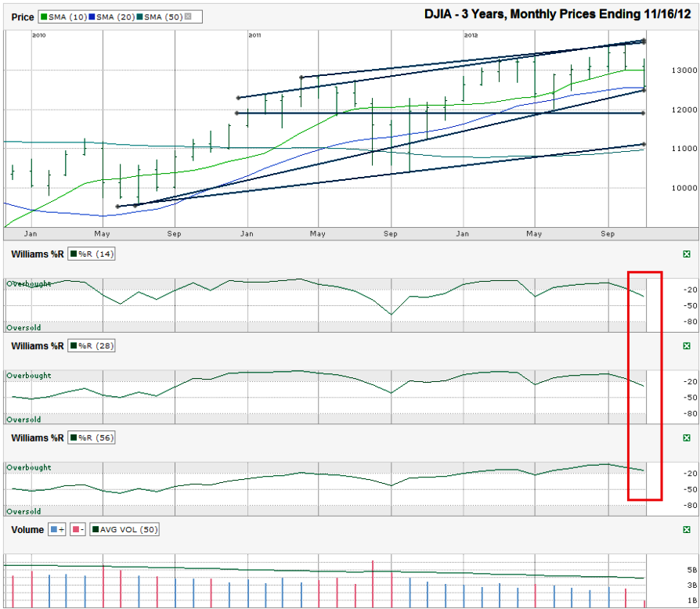
Task: Click the tall pink volume spike bar
Action: 373,584
